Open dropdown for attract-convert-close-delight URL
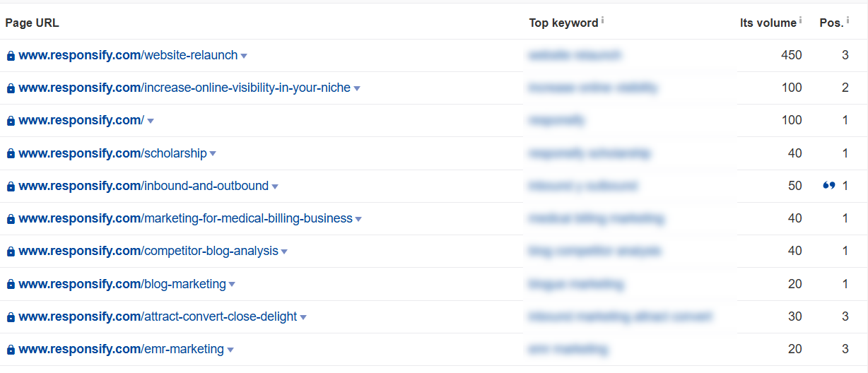The image size is (868, 373). point(303,318)
